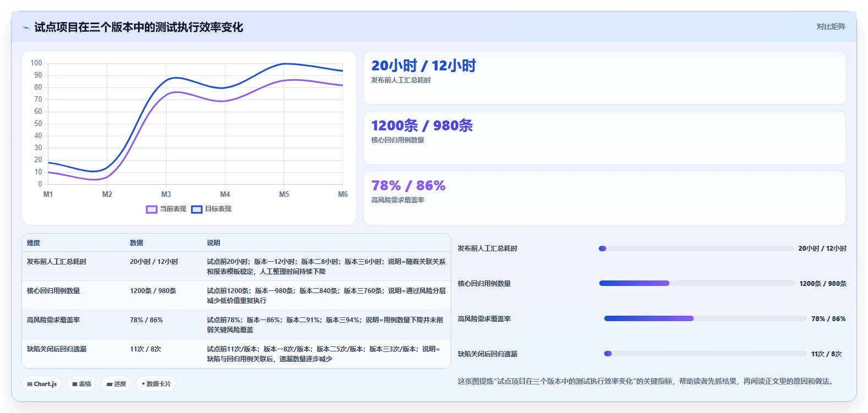Click the description starting 试点前78%

[x=325, y=325]
